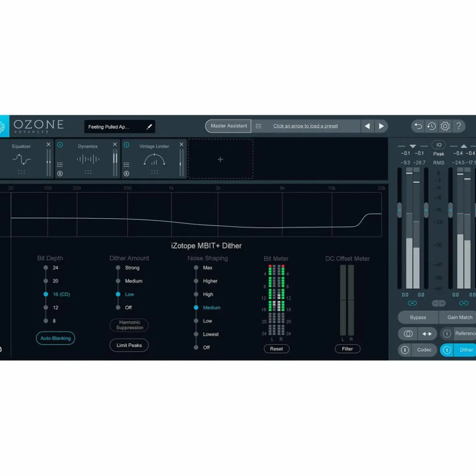
Task: Toggle Harmonic Suppression button
Action: pyautogui.click(x=129, y=325)
